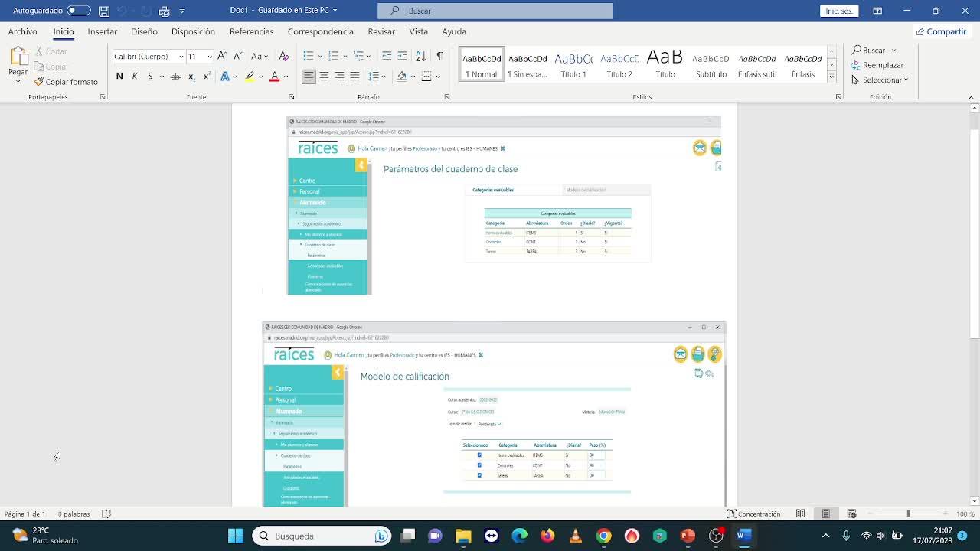Apply bold with the N button
This screenshot has width=980, height=551.
coord(119,77)
